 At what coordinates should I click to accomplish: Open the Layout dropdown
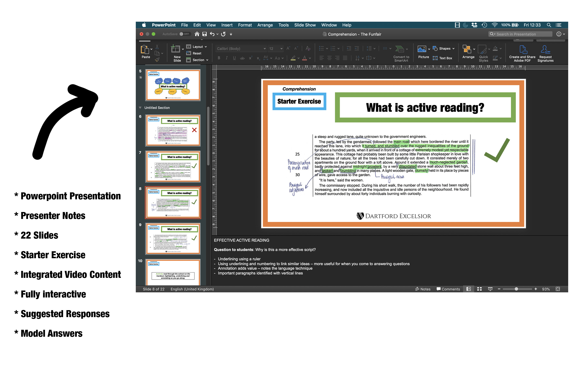[197, 46]
